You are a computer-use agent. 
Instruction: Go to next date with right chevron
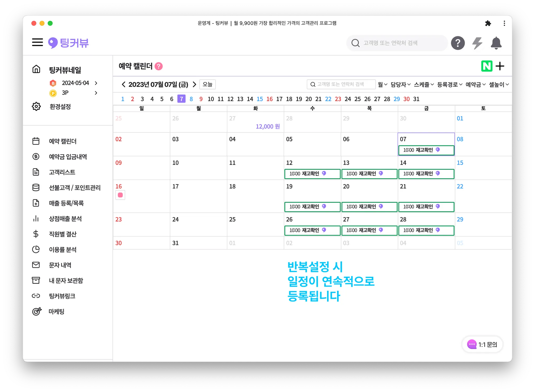(x=194, y=84)
